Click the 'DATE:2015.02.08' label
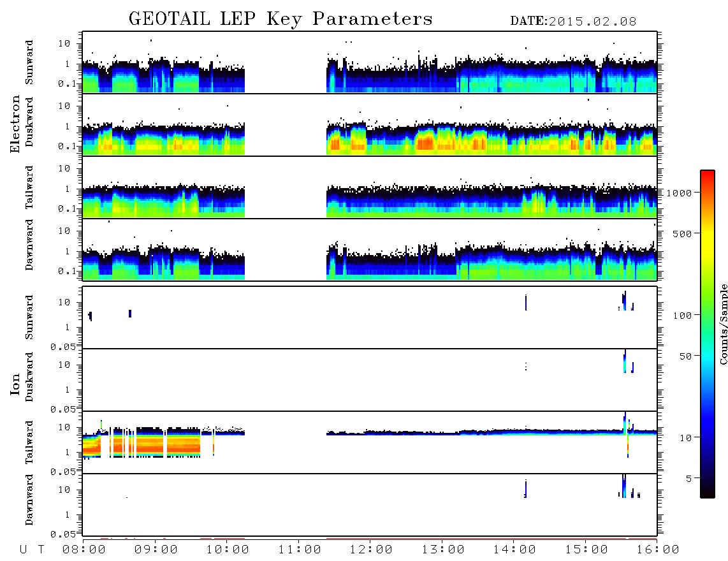The image size is (728, 561). pos(573,21)
